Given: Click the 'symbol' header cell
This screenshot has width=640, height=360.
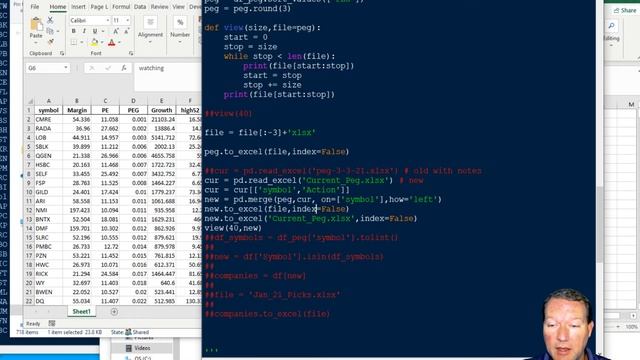Looking at the screenshot, I should coord(49,110).
